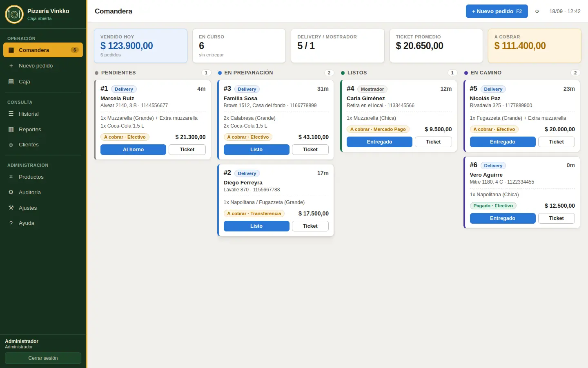Click the refresh icon in the top bar

tap(537, 11)
